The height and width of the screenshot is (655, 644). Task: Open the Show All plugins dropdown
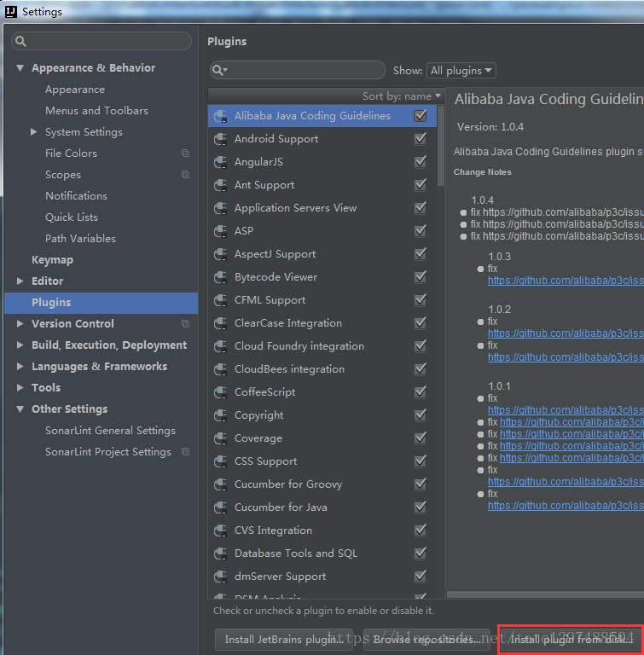(461, 71)
